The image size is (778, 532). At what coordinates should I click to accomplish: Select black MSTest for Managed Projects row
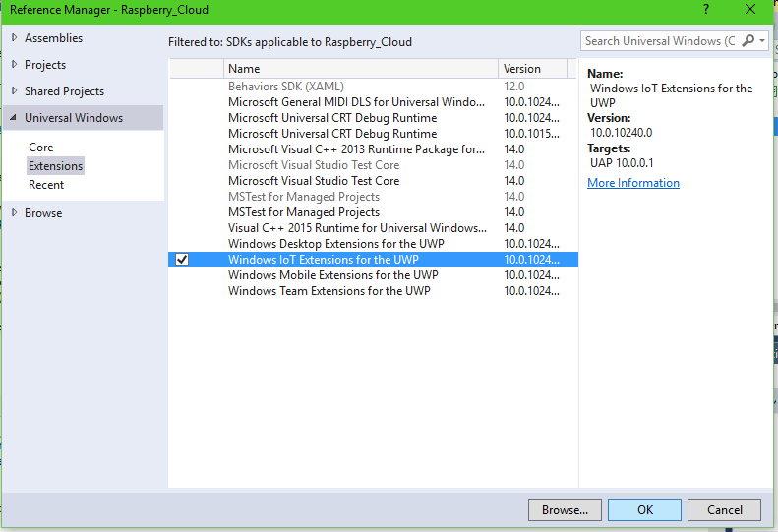click(x=373, y=212)
